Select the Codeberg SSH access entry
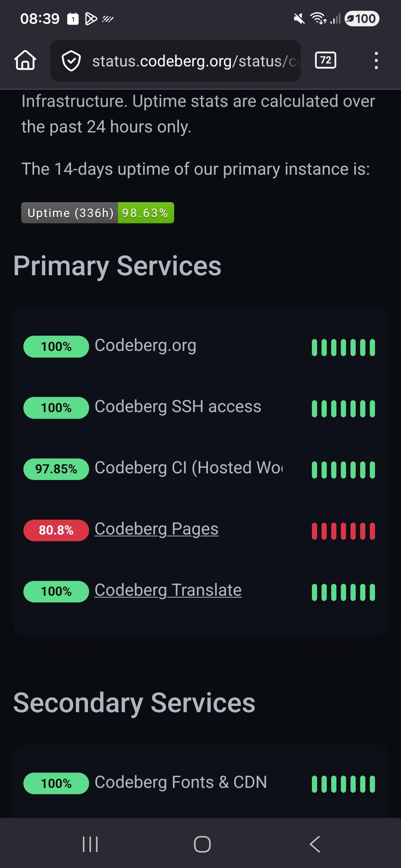The width and height of the screenshot is (401, 868). click(x=178, y=407)
